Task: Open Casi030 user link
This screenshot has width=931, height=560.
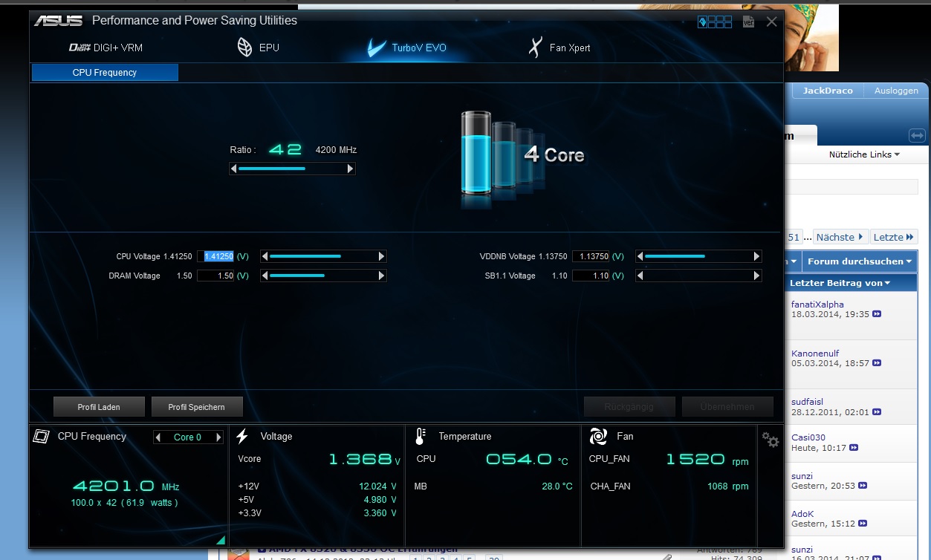Action: tap(808, 437)
